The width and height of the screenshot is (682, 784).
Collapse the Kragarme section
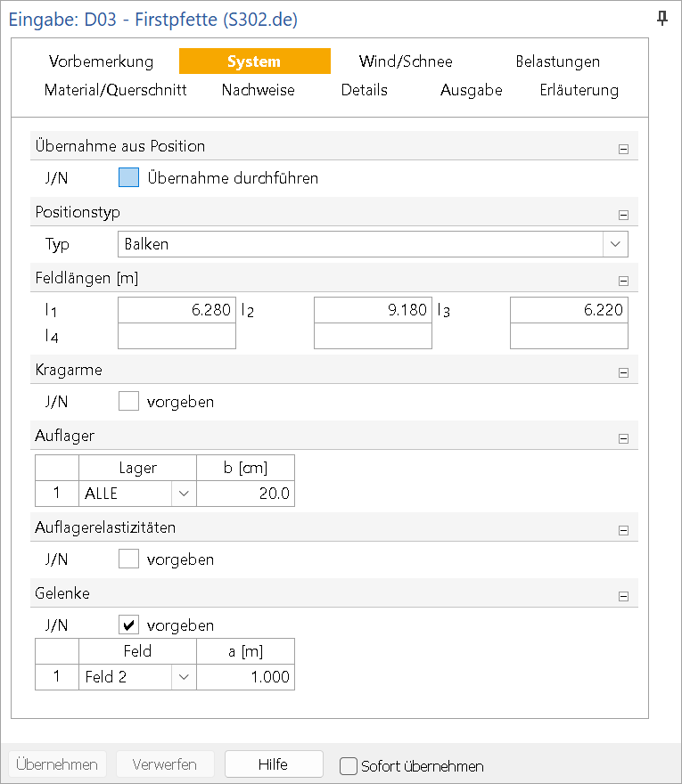point(623,372)
